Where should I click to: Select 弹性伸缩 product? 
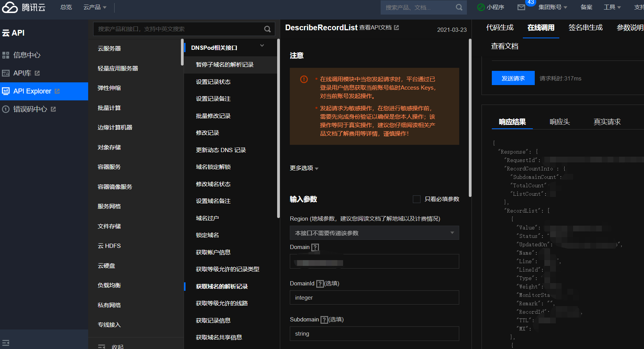[109, 88]
